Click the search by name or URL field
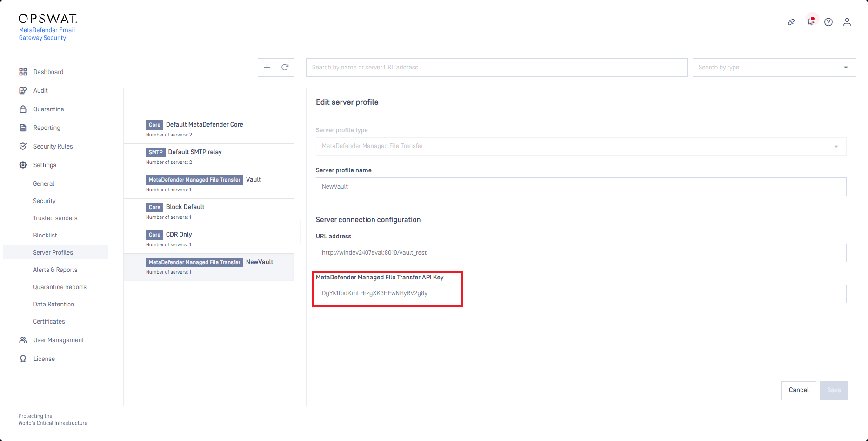The width and height of the screenshot is (868, 441). 496,68
